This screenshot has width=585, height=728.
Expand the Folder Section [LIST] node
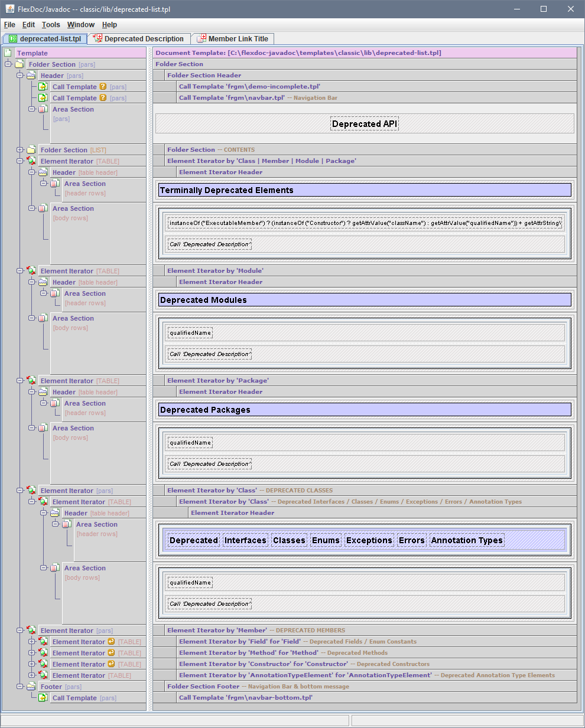(x=19, y=150)
